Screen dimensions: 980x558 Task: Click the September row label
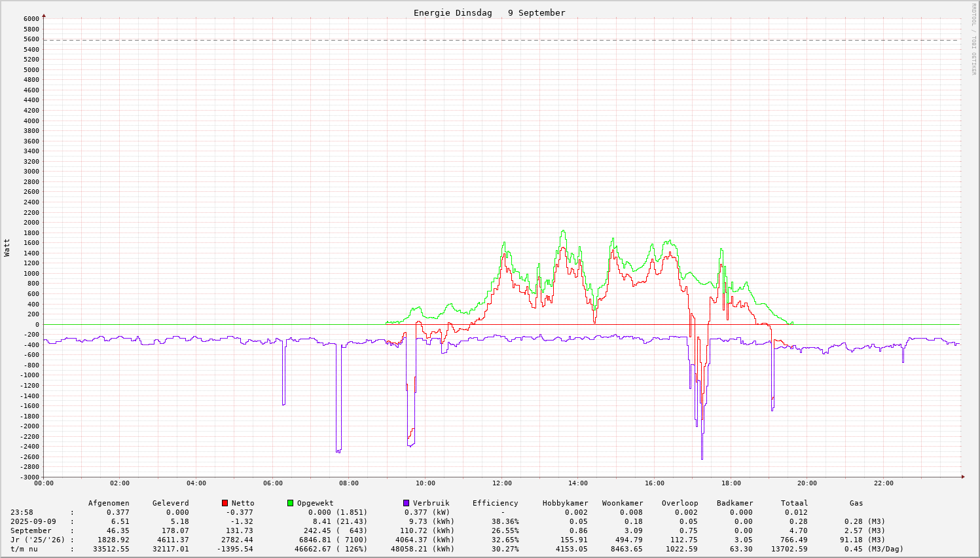coord(31,530)
